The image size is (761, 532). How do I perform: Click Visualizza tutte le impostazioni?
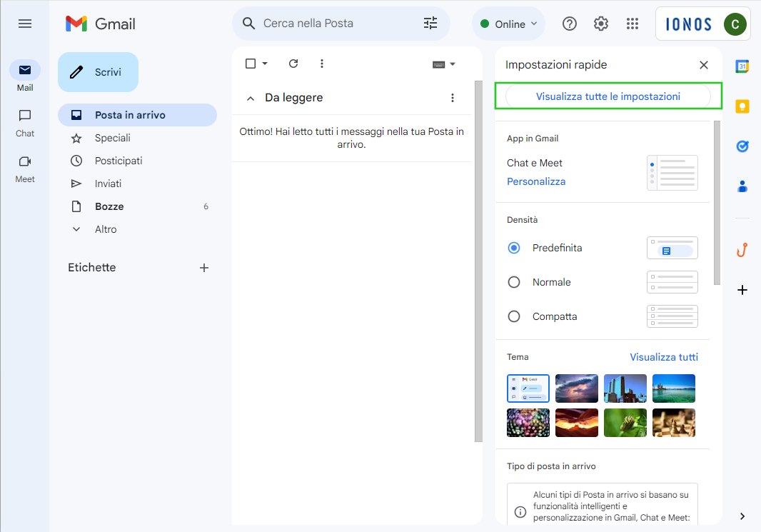point(608,96)
